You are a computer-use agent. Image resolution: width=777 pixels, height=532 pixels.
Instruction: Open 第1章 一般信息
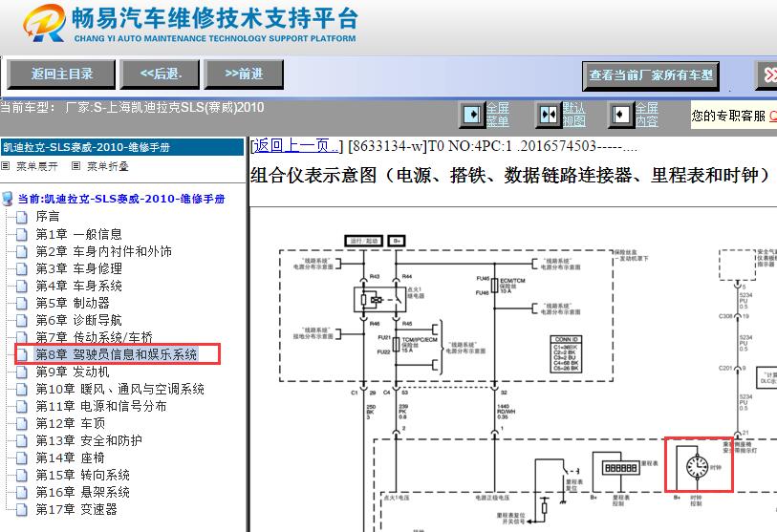[x=78, y=234]
